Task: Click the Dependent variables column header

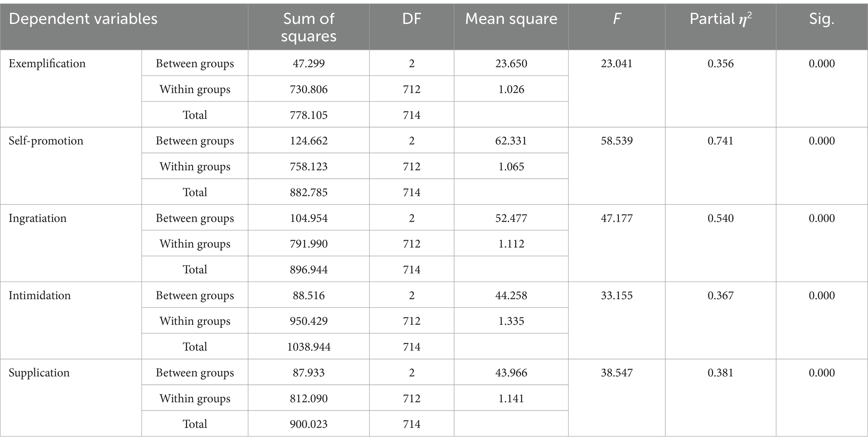Action: [83, 19]
